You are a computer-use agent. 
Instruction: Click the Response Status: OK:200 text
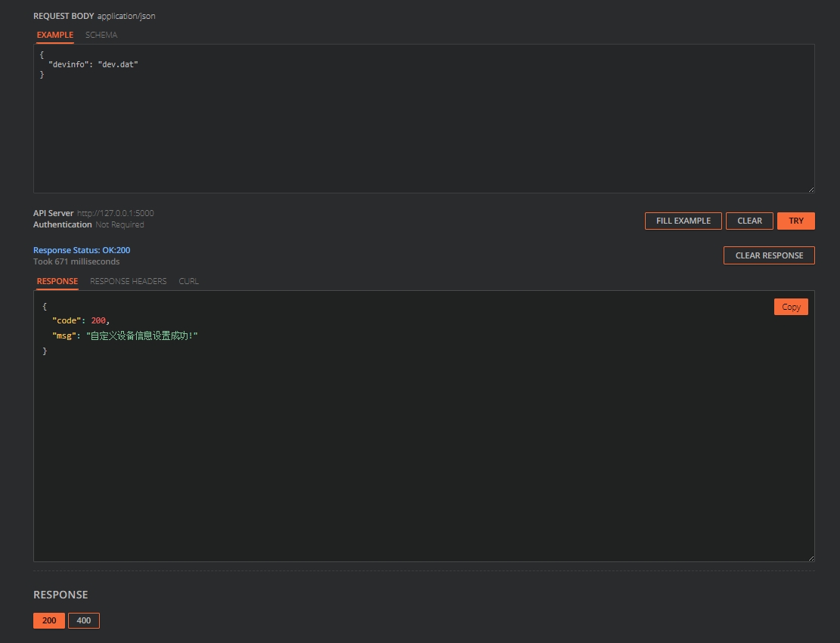coord(82,250)
